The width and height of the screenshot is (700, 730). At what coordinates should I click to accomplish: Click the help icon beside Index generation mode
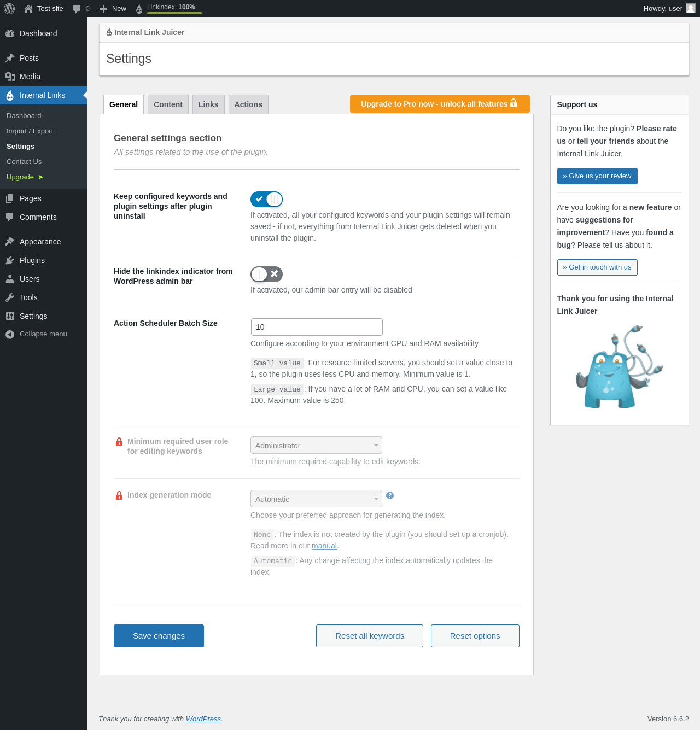click(390, 495)
